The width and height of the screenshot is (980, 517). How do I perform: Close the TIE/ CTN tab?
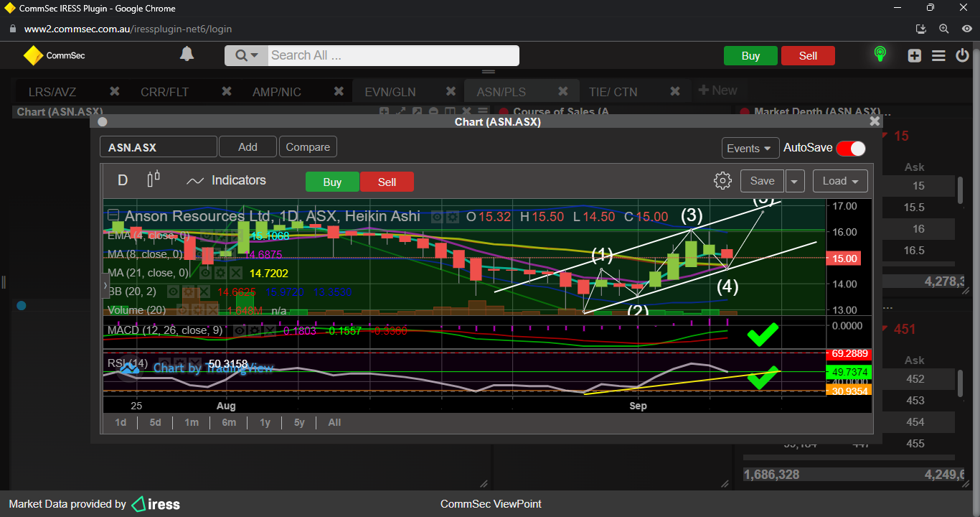point(675,91)
